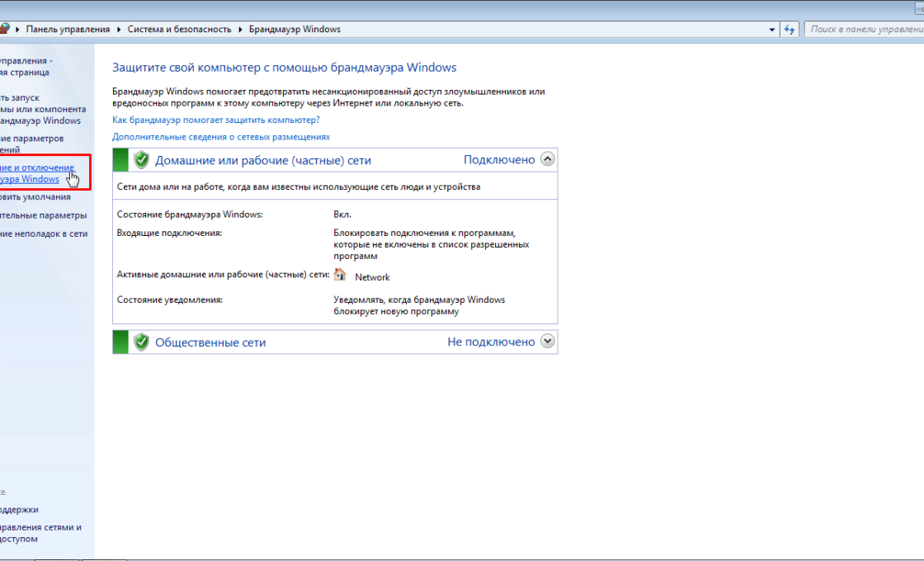924x561 pixels.
Task: Click the page title 'Защитите свой компьютер'
Action: [284, 67]
